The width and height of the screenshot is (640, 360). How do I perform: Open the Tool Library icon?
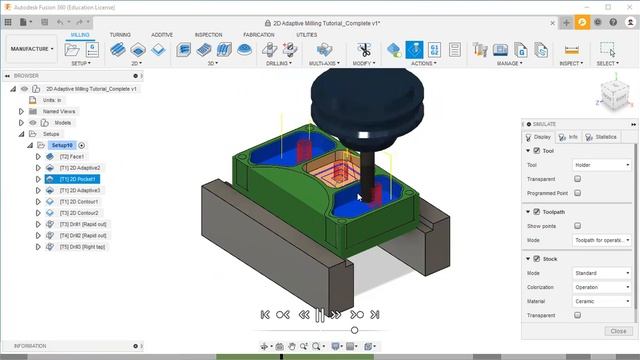click(x=480, y=50)
